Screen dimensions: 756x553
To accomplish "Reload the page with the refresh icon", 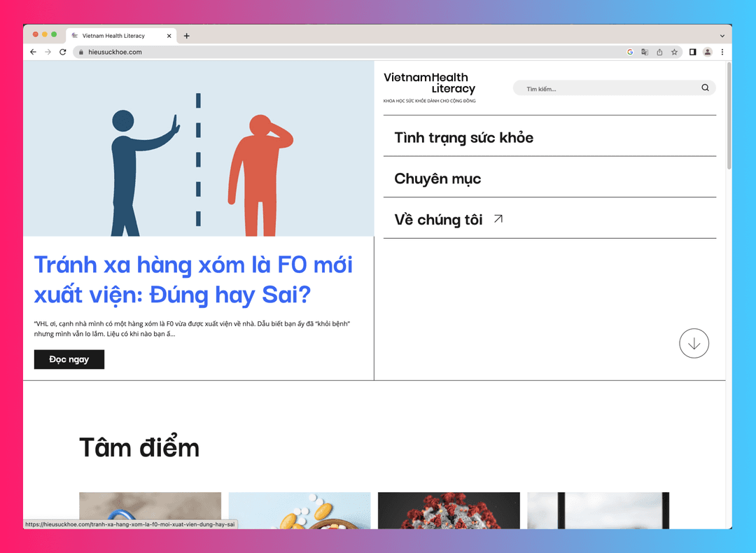I will tap(62, 52).
